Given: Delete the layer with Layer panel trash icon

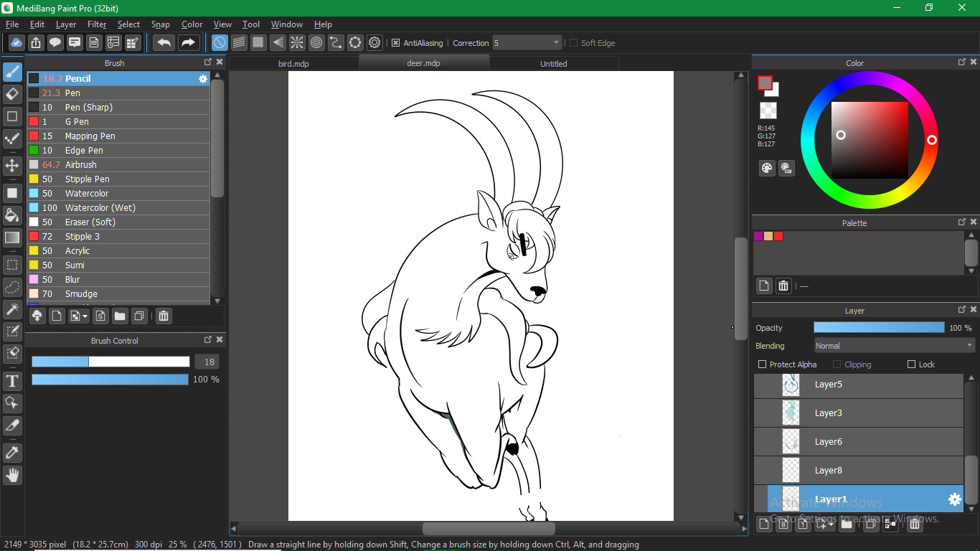Looking at the screenshot, I should [915, 524].
